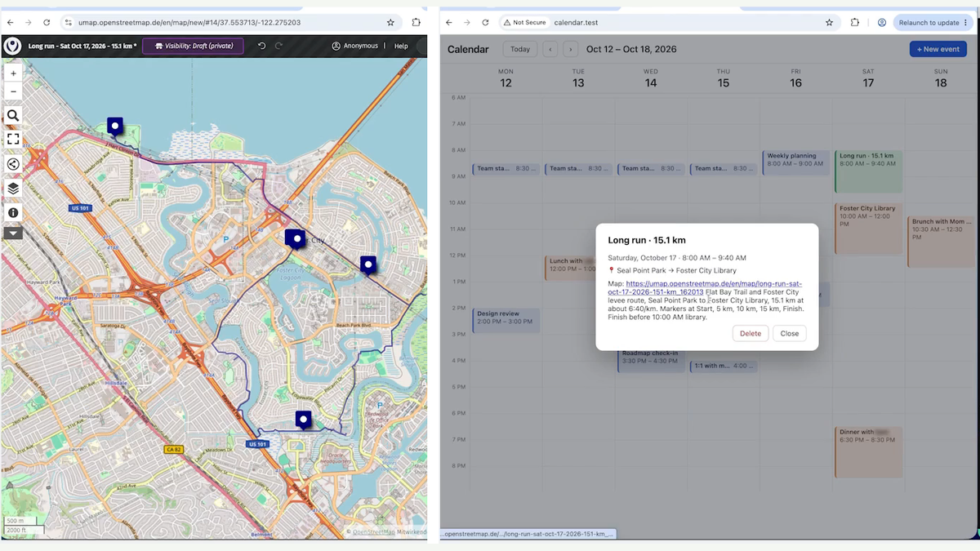Open Anonymous user menu in uMap
This screenshot has height=551, width=980.
pos(355,46)
